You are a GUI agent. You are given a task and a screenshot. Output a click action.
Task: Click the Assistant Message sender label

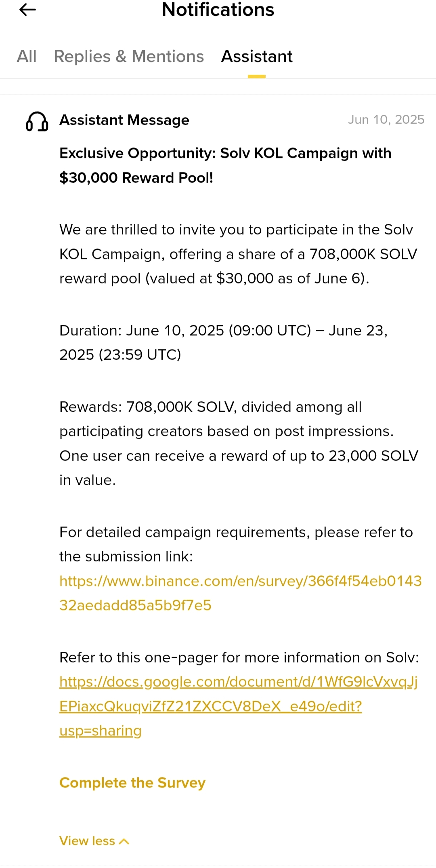tap(124, 120)
